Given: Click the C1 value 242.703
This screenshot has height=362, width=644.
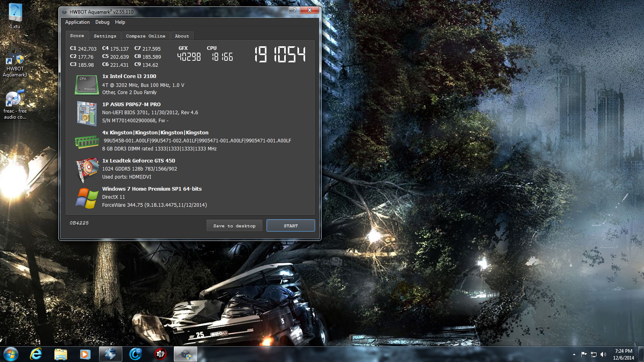Looking at the screenshot, I should point(87,49).
